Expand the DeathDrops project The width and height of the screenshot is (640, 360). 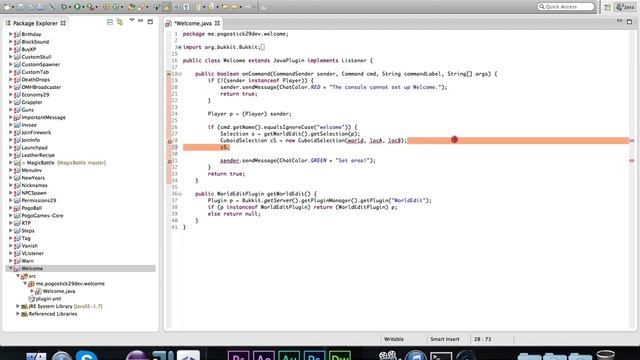[x=10, y=80]
